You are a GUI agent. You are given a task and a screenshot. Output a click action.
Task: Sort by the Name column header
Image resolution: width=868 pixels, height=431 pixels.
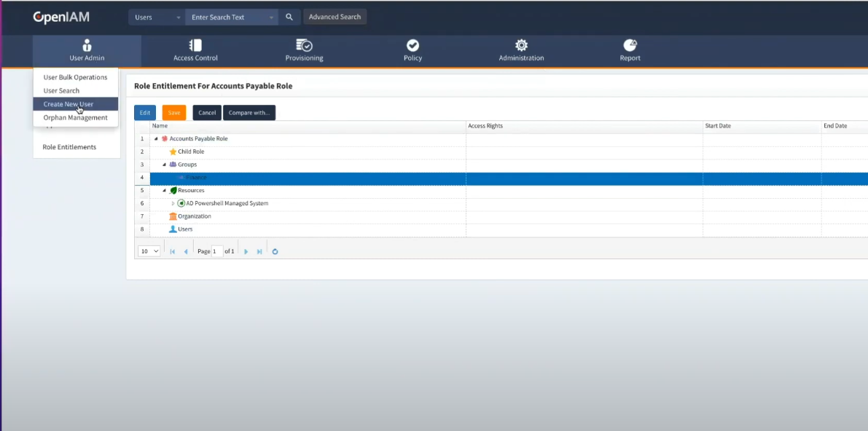pyautogui.click(x=308, y=126)
